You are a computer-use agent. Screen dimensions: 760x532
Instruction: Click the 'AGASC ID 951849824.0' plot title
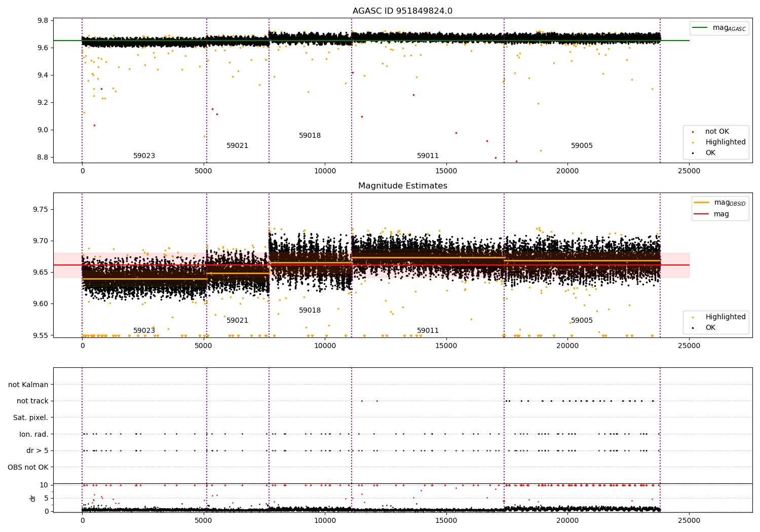tap(402, 11)
